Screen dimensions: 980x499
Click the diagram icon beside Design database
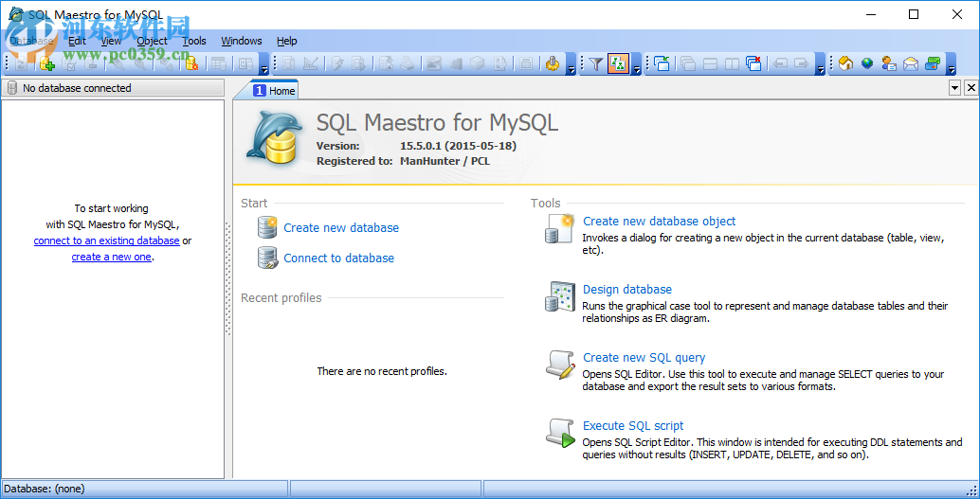coord(559,296)
